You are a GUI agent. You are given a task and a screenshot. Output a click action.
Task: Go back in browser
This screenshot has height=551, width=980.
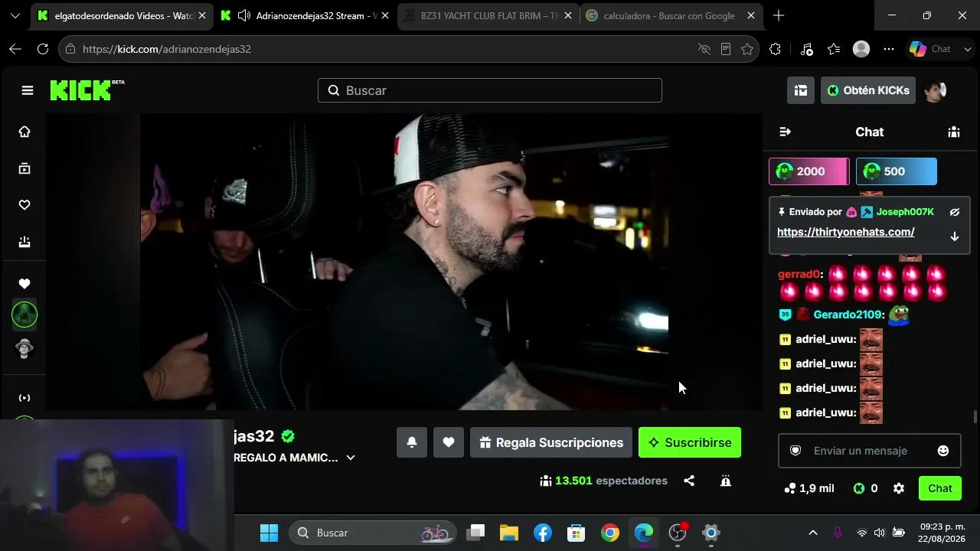pos(15,49)
